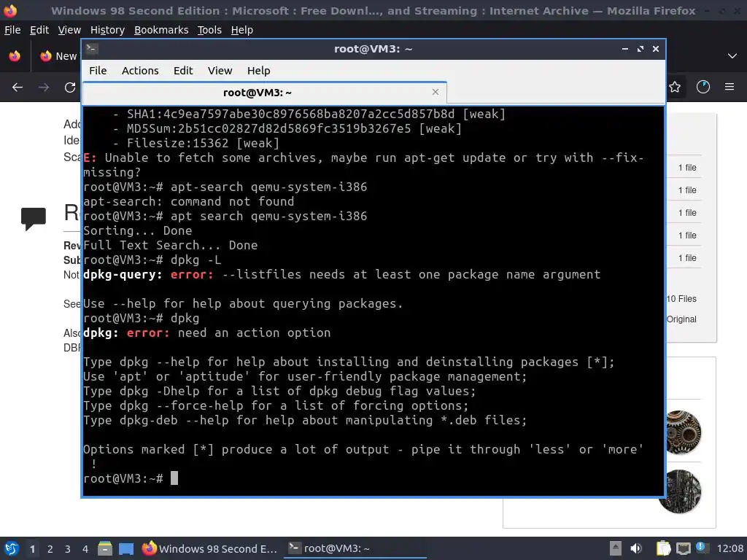Open the gears thumbnail in related items
This screenshot has height=560, width=747.
pos(683,432)
